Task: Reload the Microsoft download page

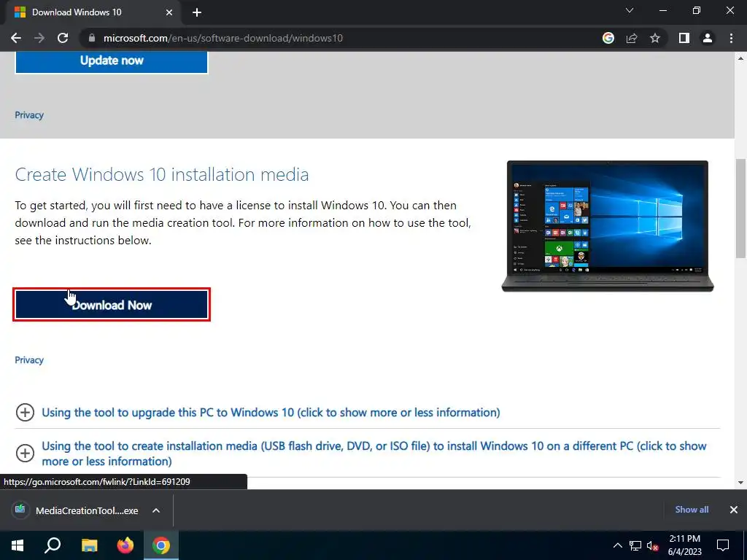Action: pyautogui.click(x=63, y=38)
